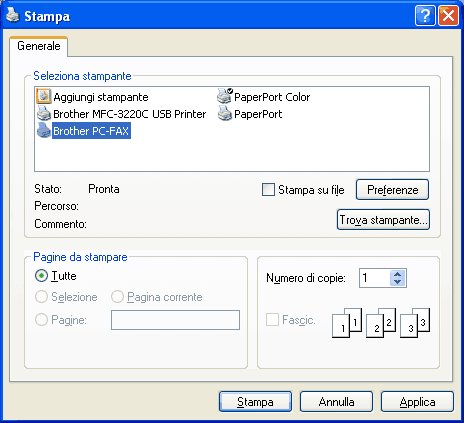The image size is (464, 423).
Task: Click the Stampa button to print
Action: click(x=255, y=402)
